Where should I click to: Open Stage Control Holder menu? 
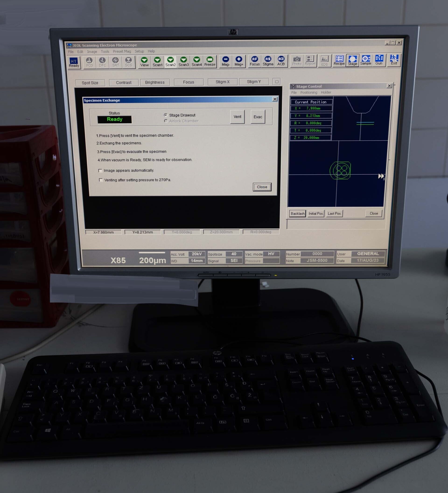[x=326, y=92]
